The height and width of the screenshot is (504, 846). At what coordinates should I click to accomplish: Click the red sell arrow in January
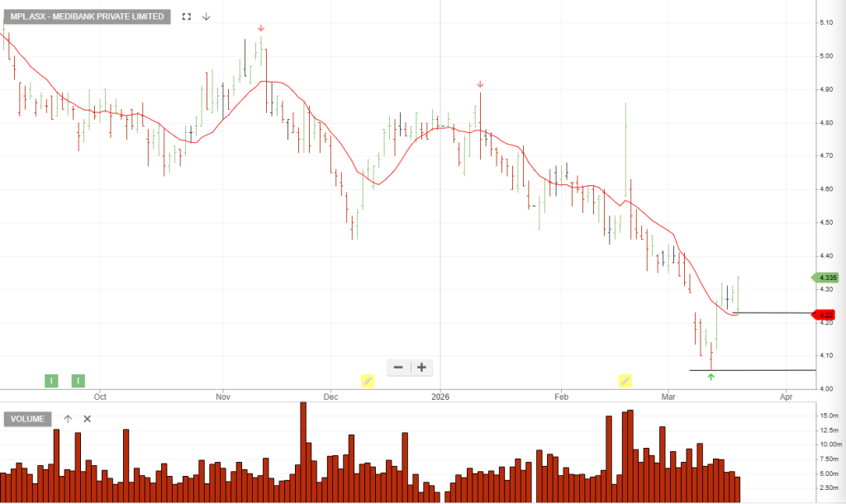480,84
